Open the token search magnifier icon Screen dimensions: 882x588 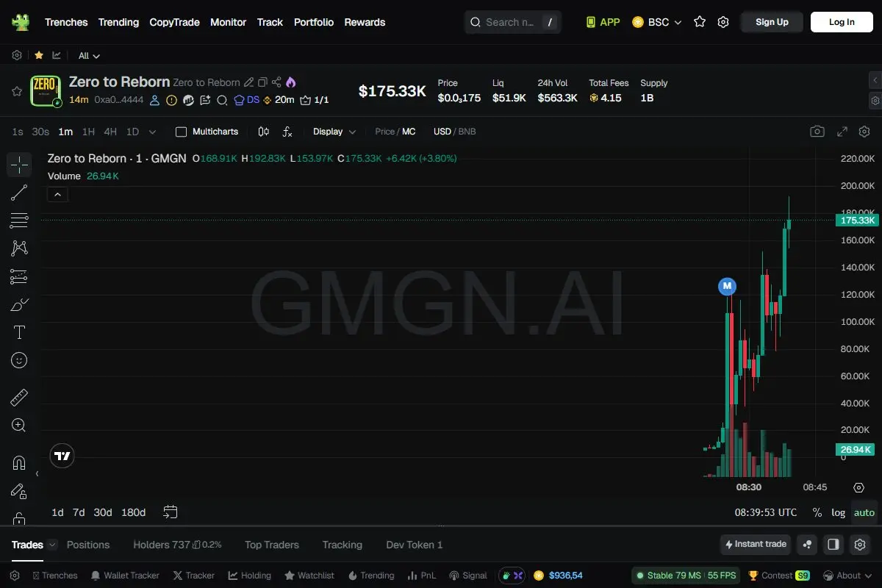pos(222,100)
